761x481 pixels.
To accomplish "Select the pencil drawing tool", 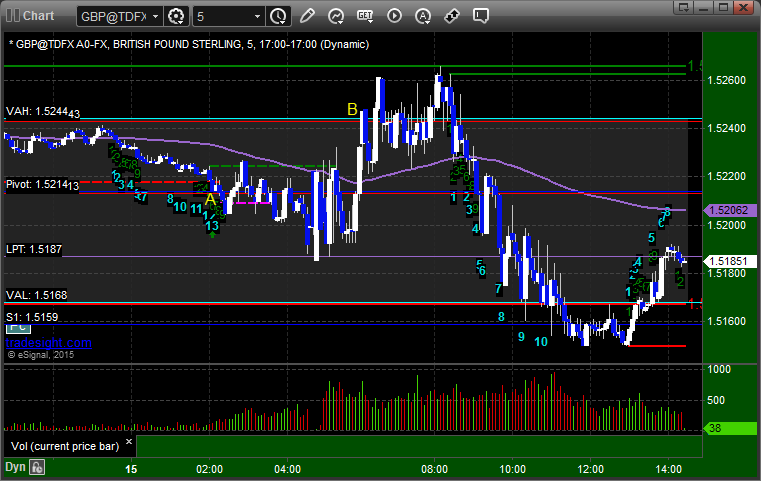I will (307, 16).
